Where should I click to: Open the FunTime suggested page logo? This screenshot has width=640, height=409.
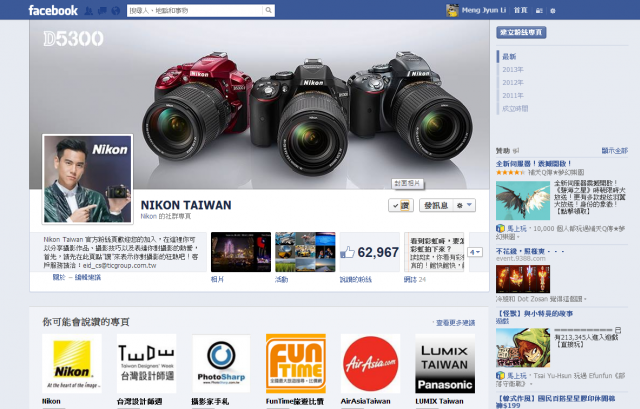point(296,364)
